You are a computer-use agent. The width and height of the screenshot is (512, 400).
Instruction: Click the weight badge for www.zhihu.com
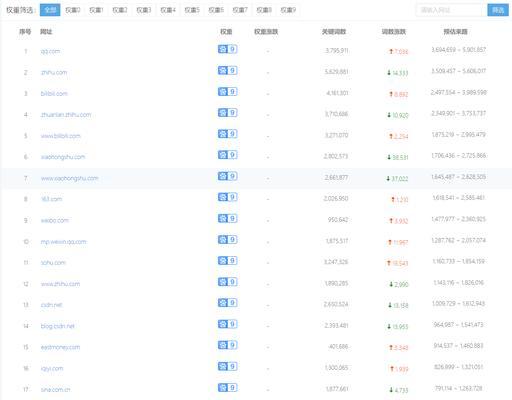tap(228, 282)
